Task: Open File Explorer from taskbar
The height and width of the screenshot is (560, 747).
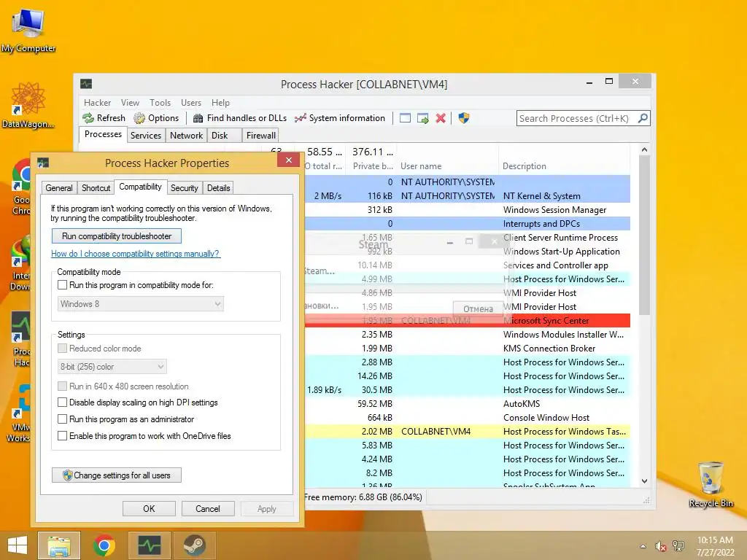Action: click(59, 545)
